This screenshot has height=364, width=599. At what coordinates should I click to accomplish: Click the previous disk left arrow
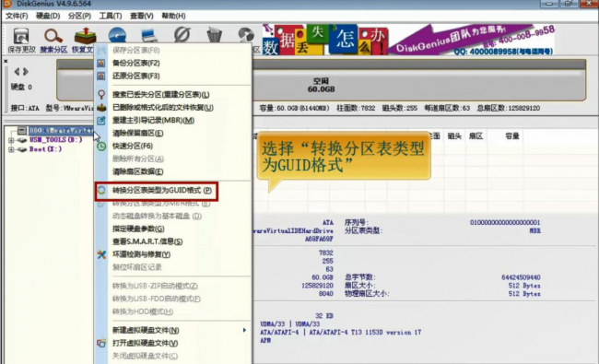[17, 72]
